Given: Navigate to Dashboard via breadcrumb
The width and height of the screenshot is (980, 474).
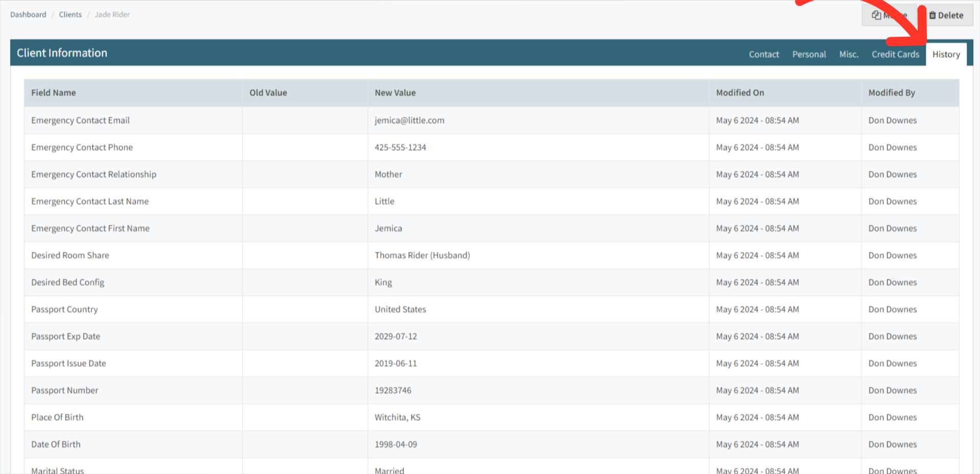Looking at the screenshot, I should tap(28, 14).
